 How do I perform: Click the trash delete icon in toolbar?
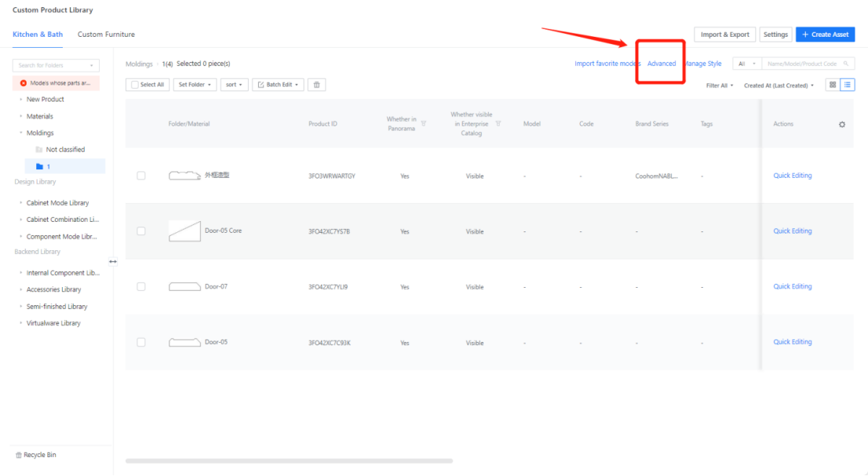(316, 85)
